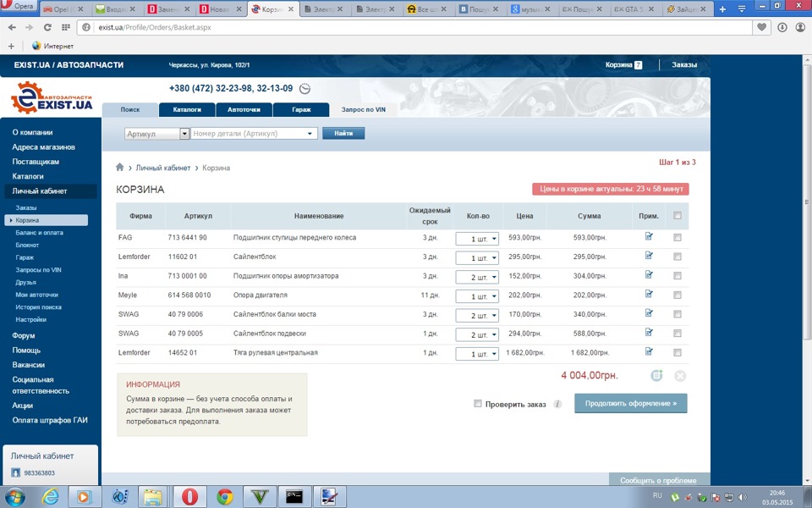Open quantity dropdown for SWAG 40 79 0005
The height and width of the screenshot is (508, 812).
tap(477, 334)
